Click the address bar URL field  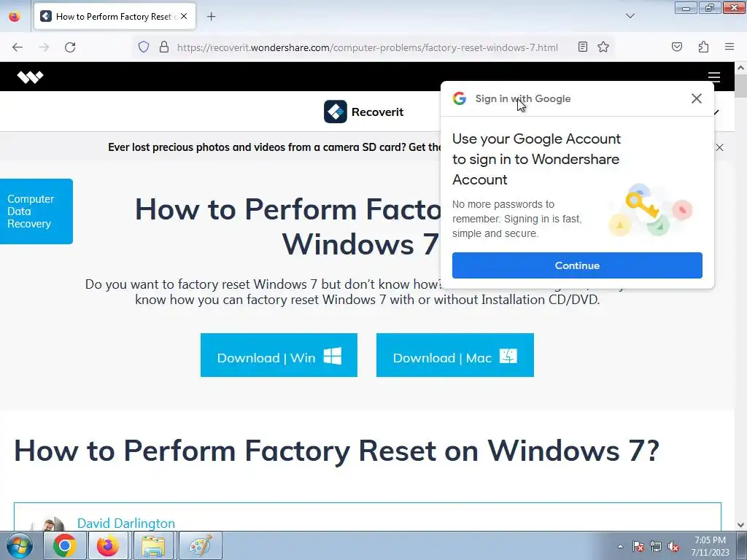pos(367,47)
